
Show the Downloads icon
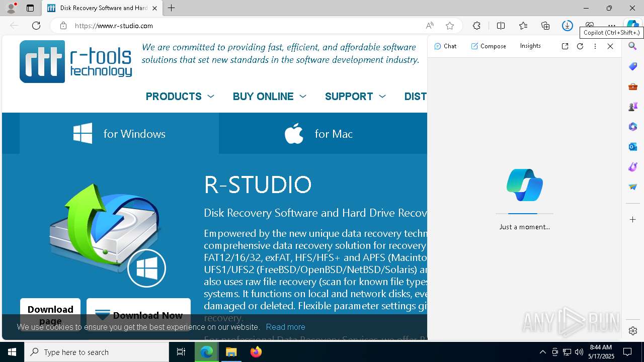(x=568, y=26)
